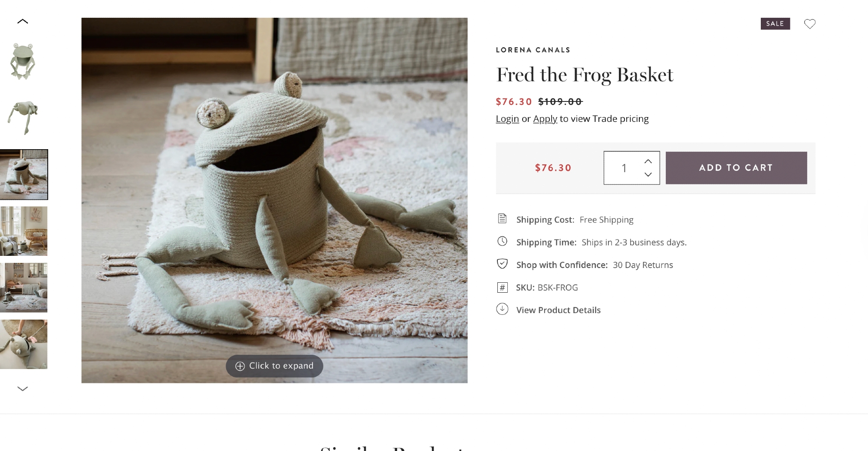Open the Apply link for Trade pricing
868x451 pixels.
[545, 119]
